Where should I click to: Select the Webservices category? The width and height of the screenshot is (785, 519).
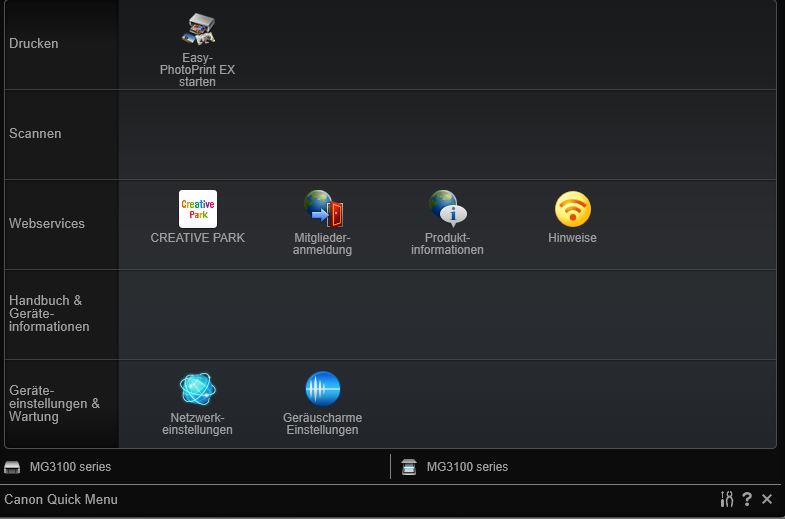[62, 224]
